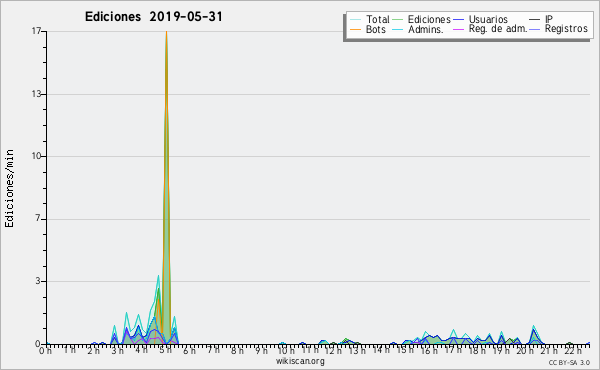
Task: Click the y-axis value '3'
Action: [x=38, y=281]
